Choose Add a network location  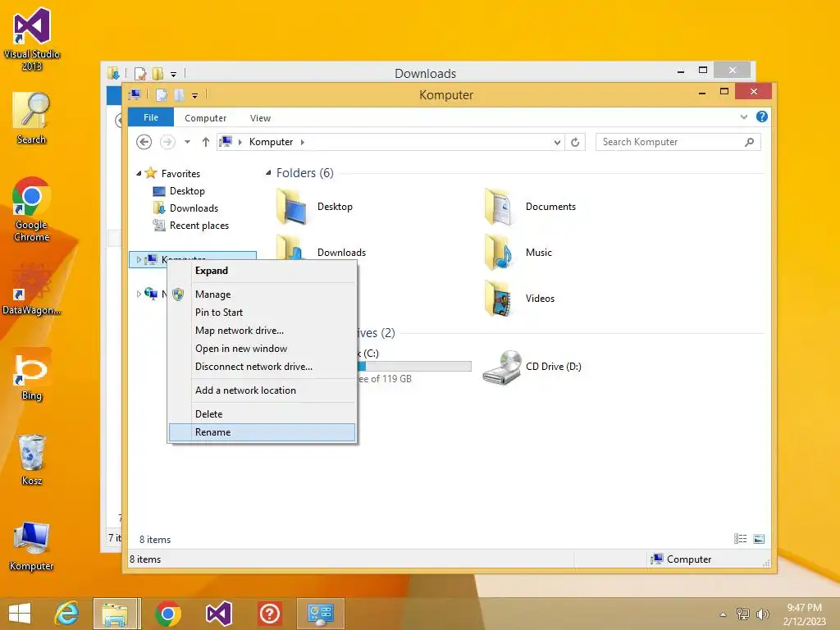point(262,390)
